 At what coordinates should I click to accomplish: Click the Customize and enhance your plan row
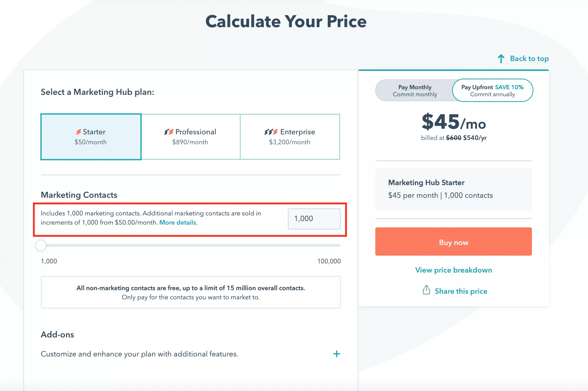[140, 354]
